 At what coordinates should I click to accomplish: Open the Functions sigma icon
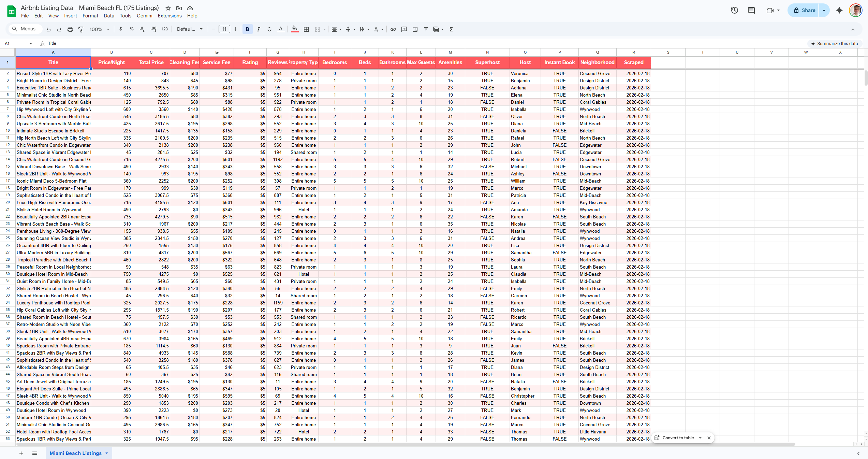point(451,29)
